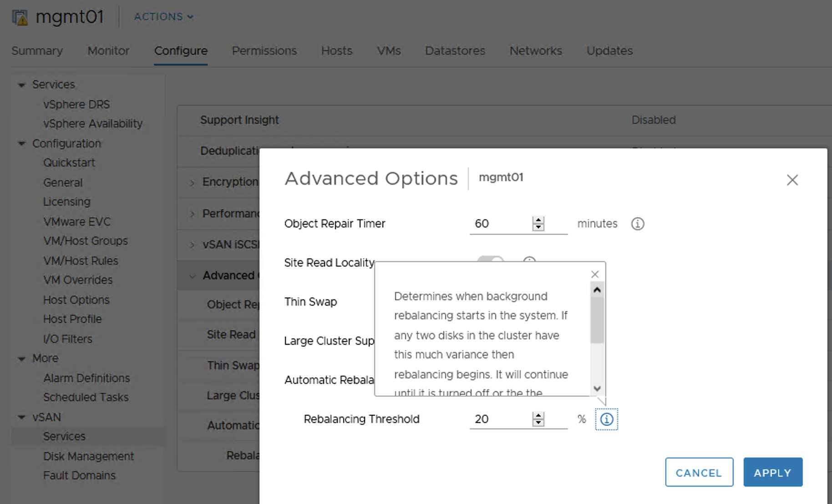Decrease Object Repair Timer with down arrow
Screen dimensions: 832x504
pyautogui.click(x=538, y=227)
